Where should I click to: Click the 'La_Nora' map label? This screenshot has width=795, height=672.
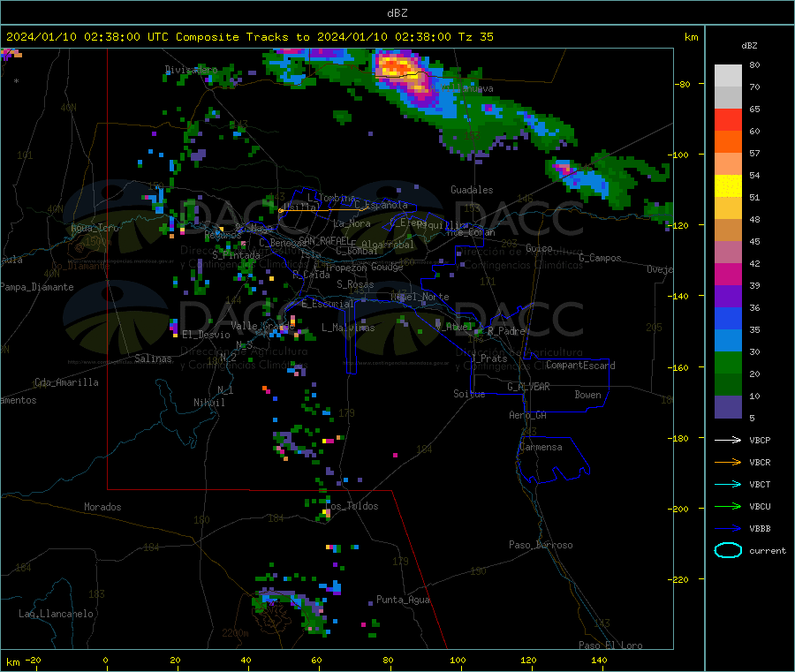click(x=352, y=223)
